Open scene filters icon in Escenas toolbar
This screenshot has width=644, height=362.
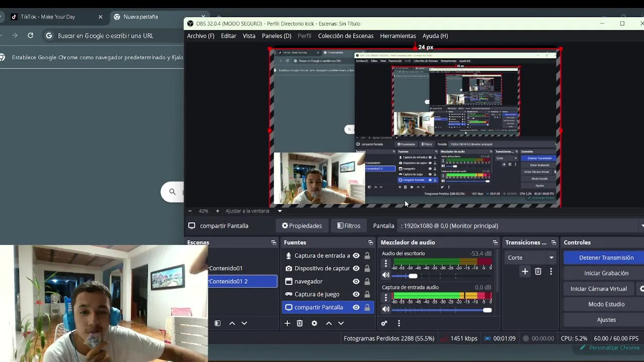click(217, 323)
